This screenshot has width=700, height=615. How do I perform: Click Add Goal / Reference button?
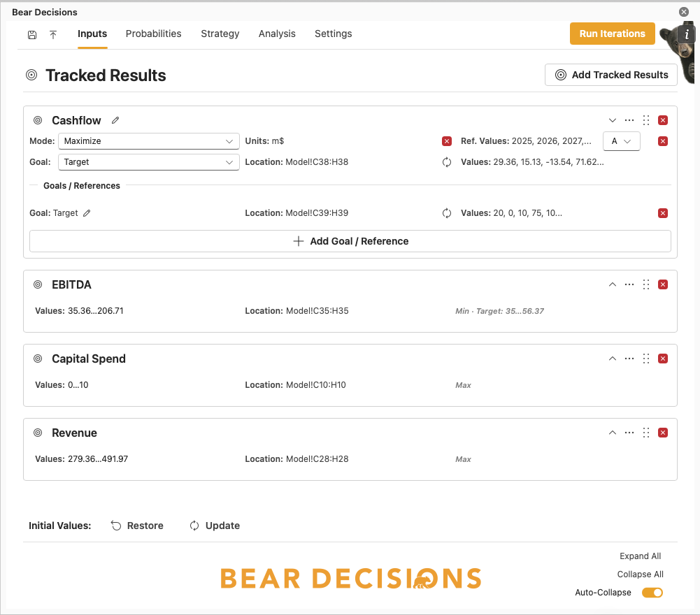pyautogui.click(x=350, y=241)
